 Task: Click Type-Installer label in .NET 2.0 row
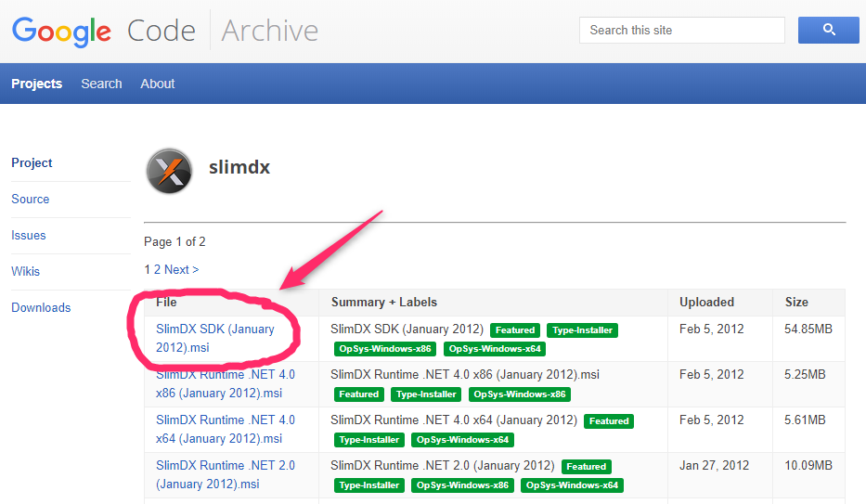368,485
